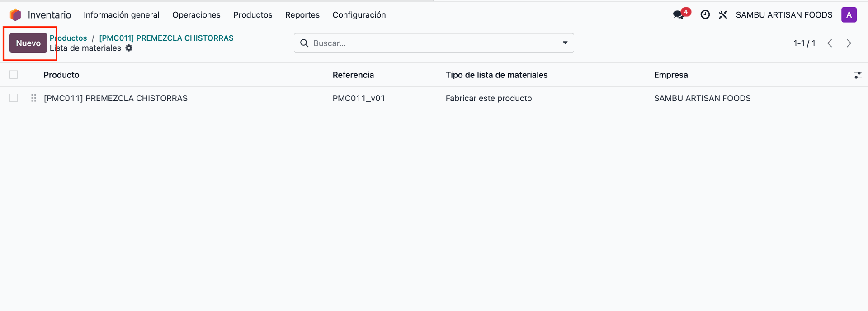868x311 pixels.
Task: Open the Operaciones menu
Action: tap(196, 15)
